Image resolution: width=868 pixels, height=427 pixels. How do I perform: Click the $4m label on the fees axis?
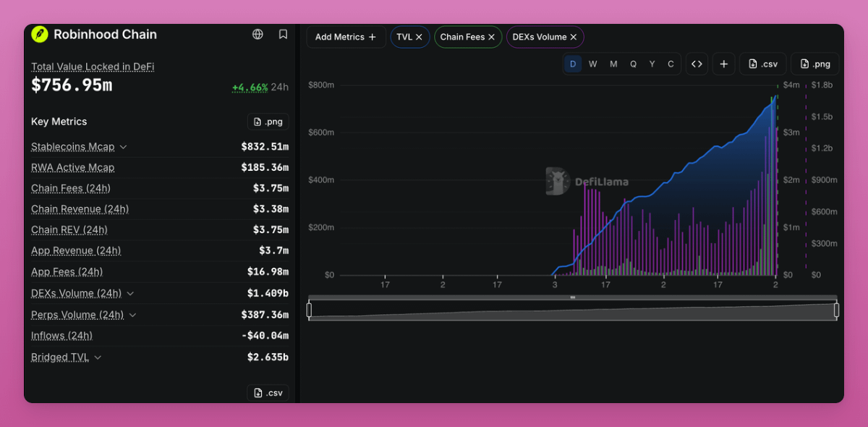[x=791, y=85]
